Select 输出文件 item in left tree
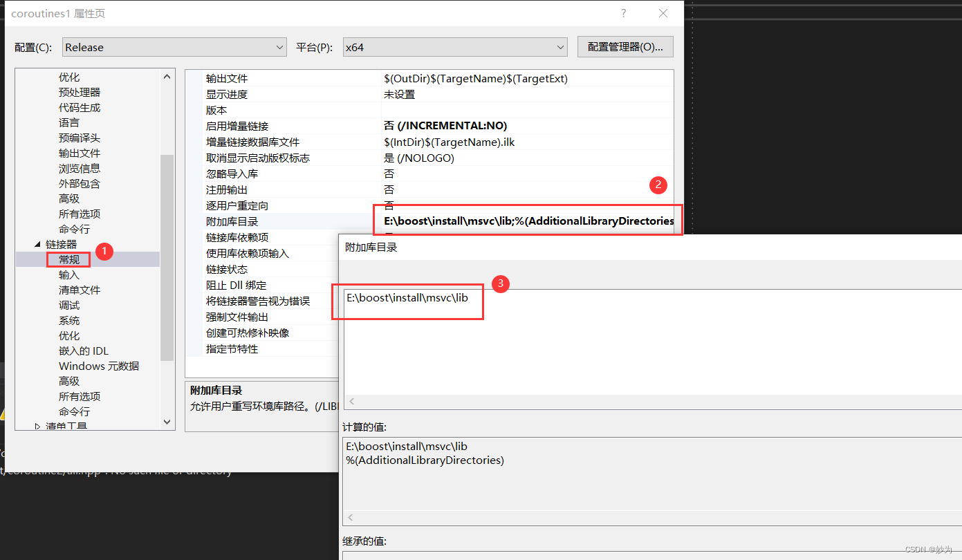The image size is (962, 560). pos(80,153)
